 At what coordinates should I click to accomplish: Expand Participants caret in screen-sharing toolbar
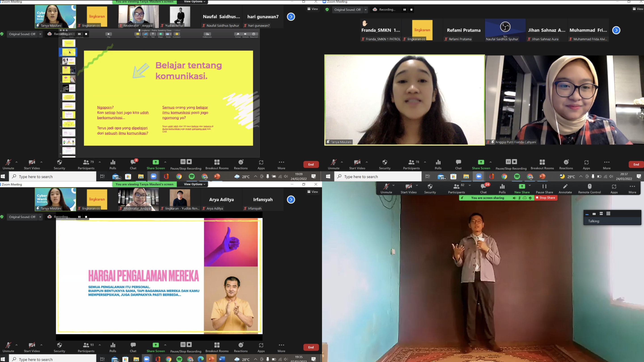(x=470, y=185)
